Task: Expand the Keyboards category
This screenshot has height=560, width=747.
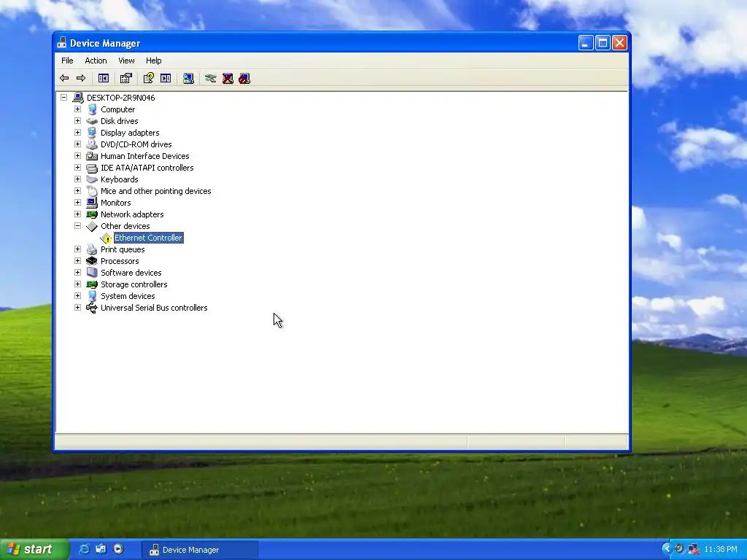Action: pyautogui.click(x=77, y=179)
